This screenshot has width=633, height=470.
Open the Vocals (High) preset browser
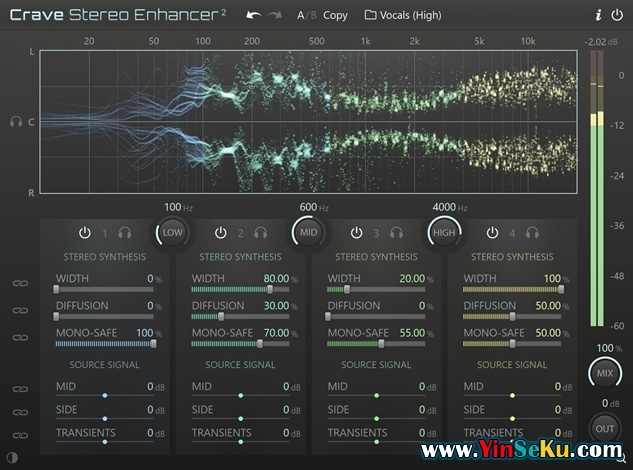coord(402,15)
